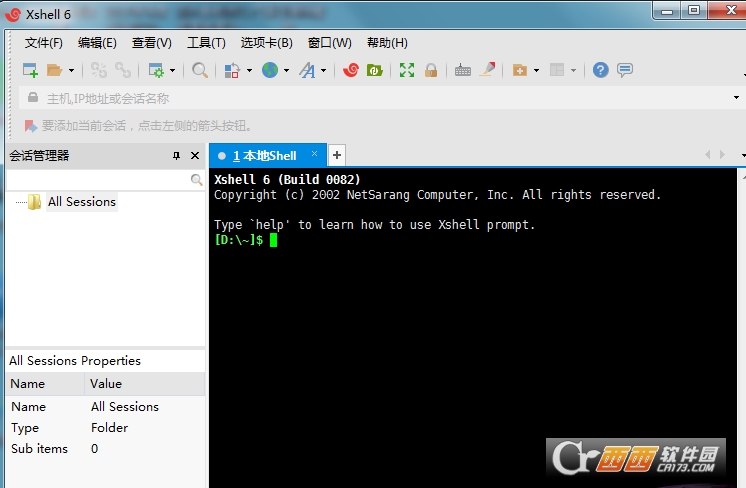Expand the color scheme dropdown arrow

(x=249, y=70)
